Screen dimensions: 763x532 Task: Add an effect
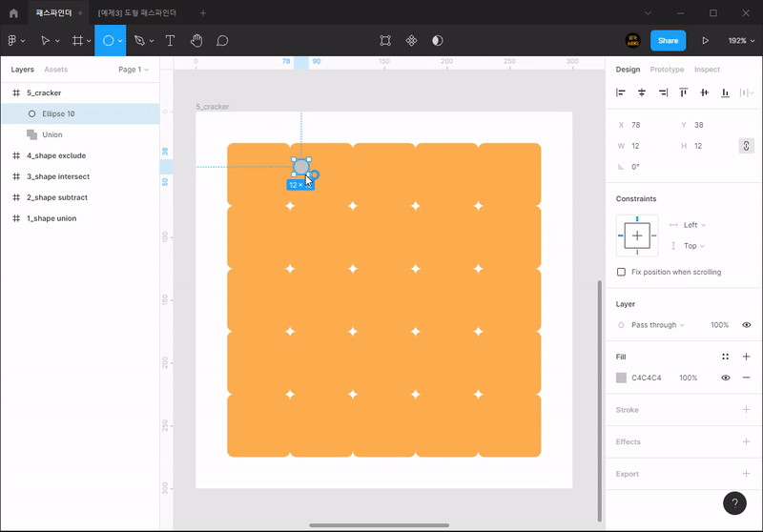[746, 441]
